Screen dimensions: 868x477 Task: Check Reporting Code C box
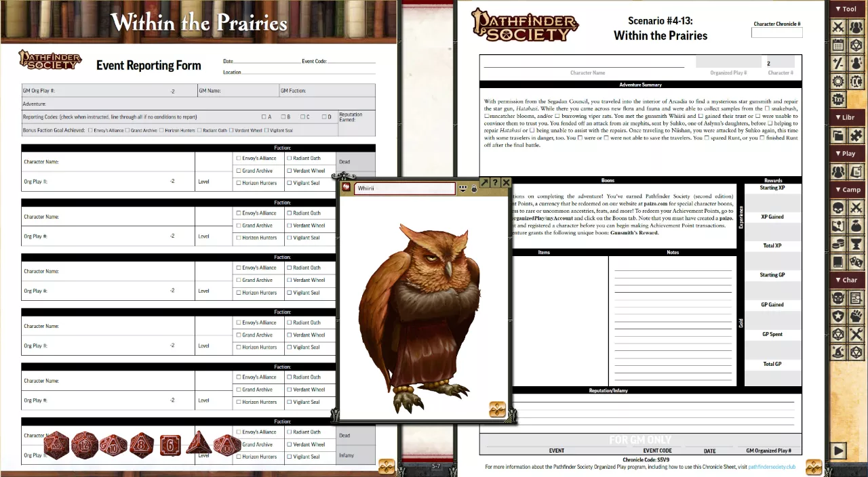pos(303,117)
